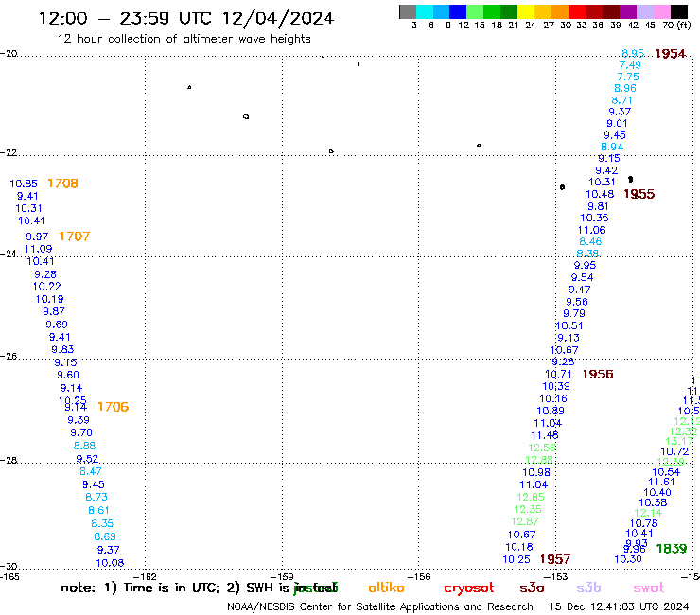This screenshot has height=615, width=700.
Task: Pick the purple 42 ft legend swatch
Action: click(x=628, y=11)
